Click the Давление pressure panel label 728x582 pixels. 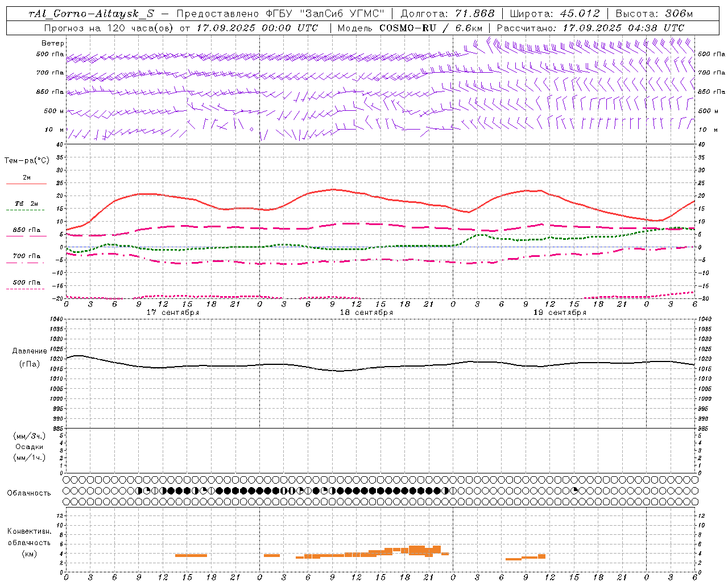30,351
